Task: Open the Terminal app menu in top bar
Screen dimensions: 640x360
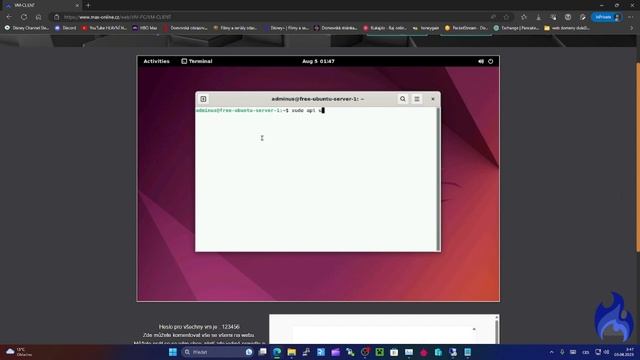Action: tap(197, 61)
